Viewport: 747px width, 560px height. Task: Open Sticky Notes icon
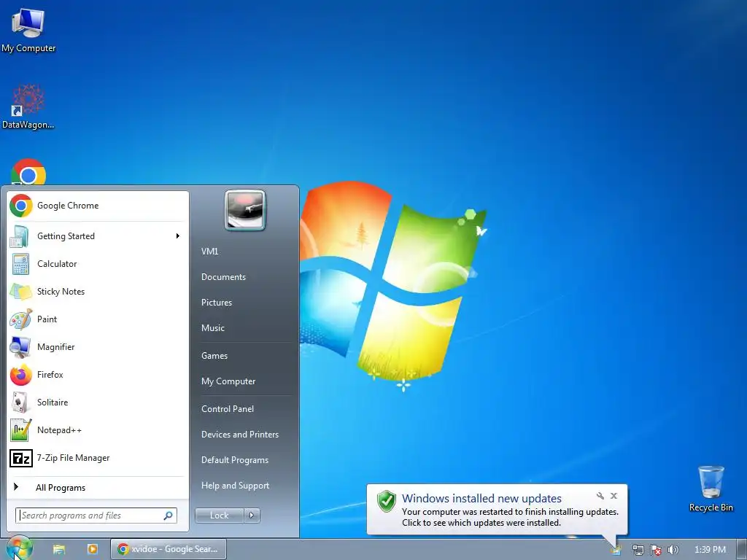(x=20, y=292)
